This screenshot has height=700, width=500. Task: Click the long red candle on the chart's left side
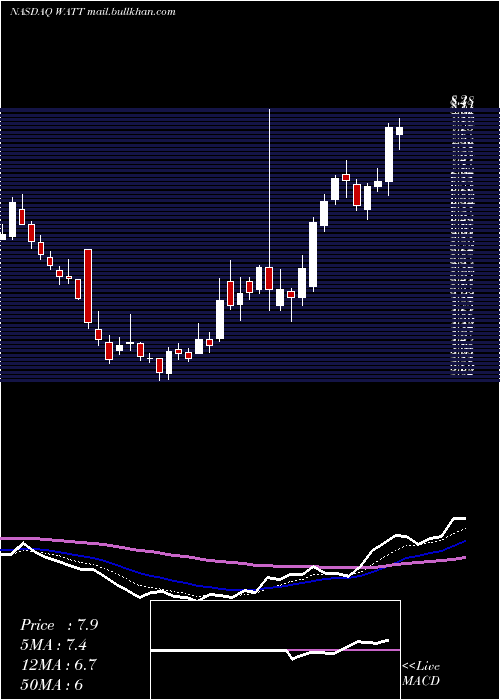(88, 286)
